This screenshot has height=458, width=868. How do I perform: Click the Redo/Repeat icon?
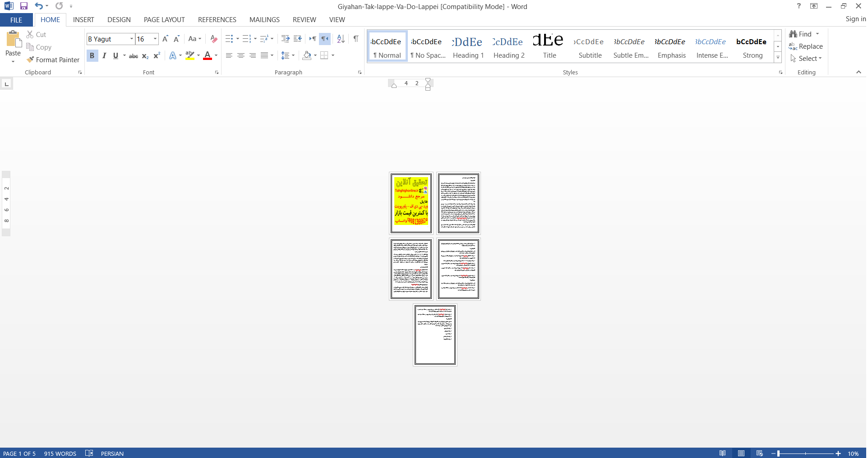pos(59,6)
